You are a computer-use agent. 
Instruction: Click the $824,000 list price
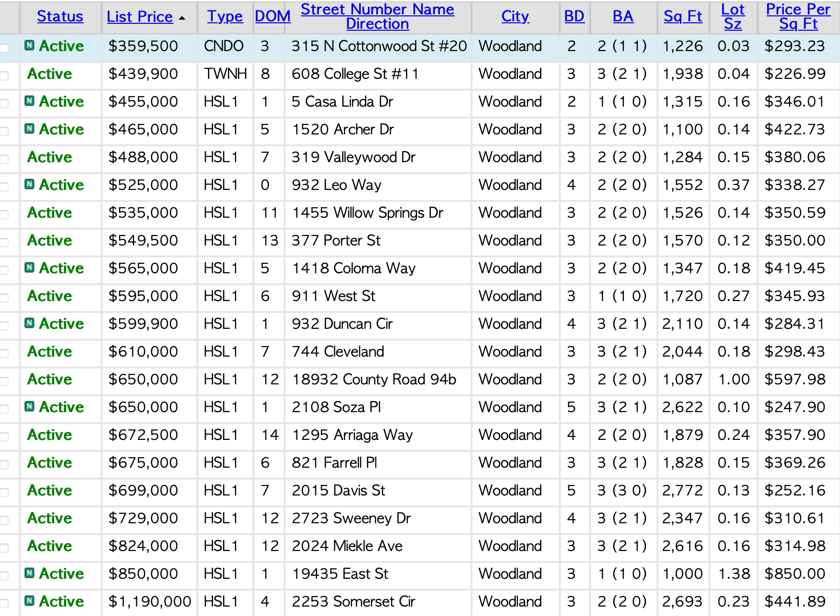click(143, 546)
